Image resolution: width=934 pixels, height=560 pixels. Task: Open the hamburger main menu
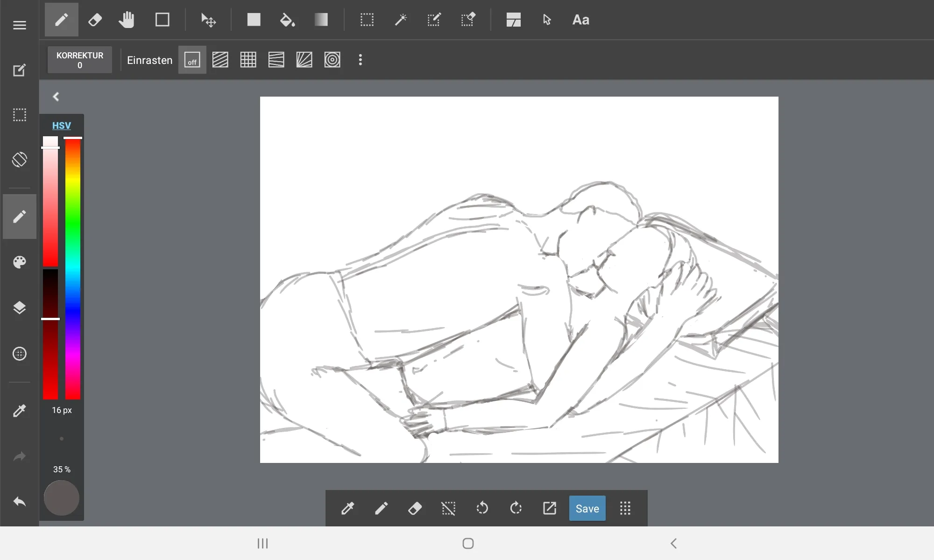pyautogui.click(x=19, y=25)
